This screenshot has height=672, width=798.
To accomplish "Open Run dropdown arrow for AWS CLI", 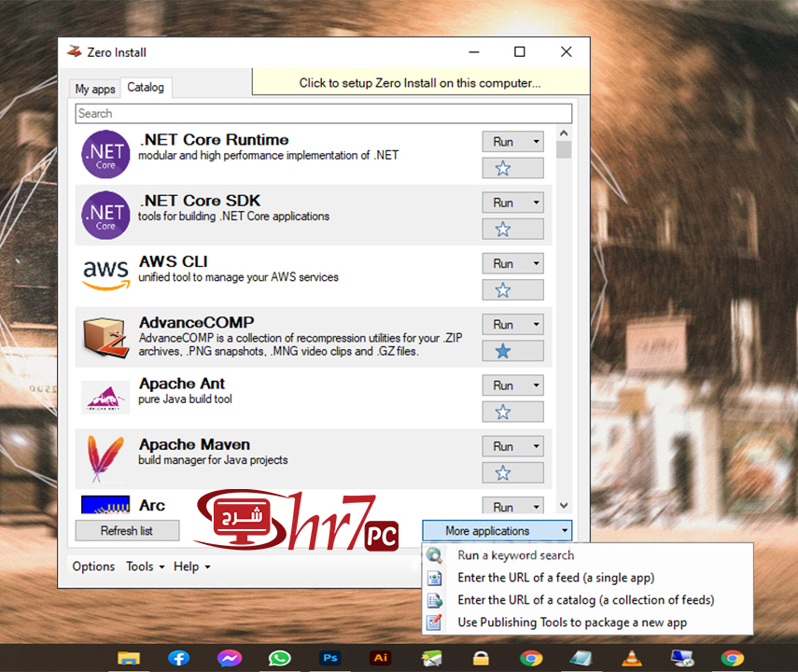I will 536,263.
